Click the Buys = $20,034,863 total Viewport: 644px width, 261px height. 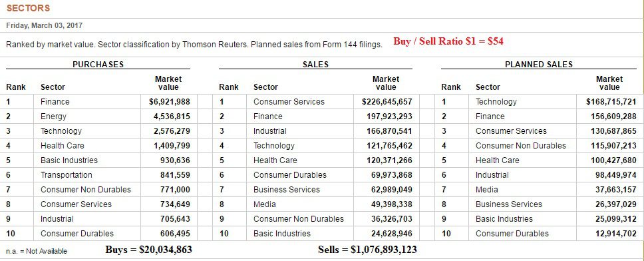tap(148, 250)
